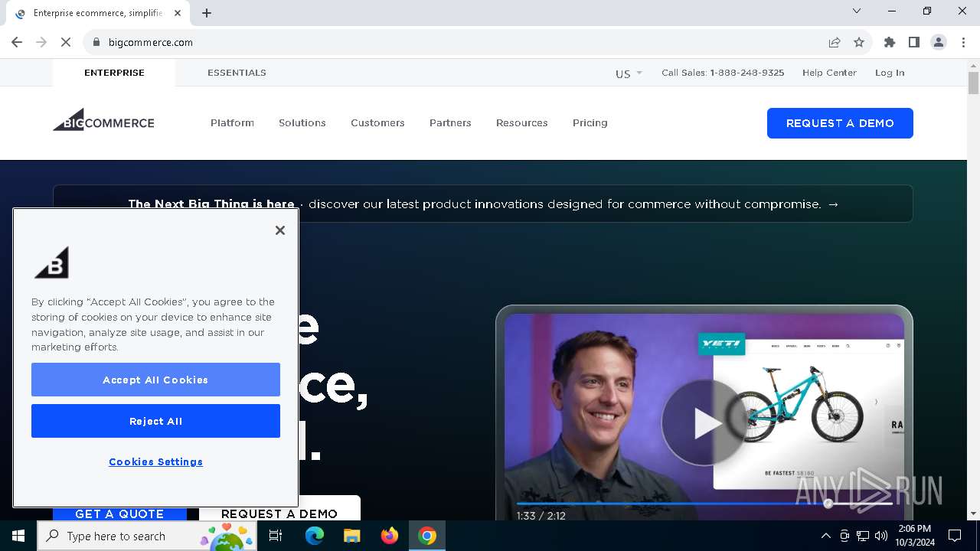Toggle the Chrome side panel

coord(914,42)
